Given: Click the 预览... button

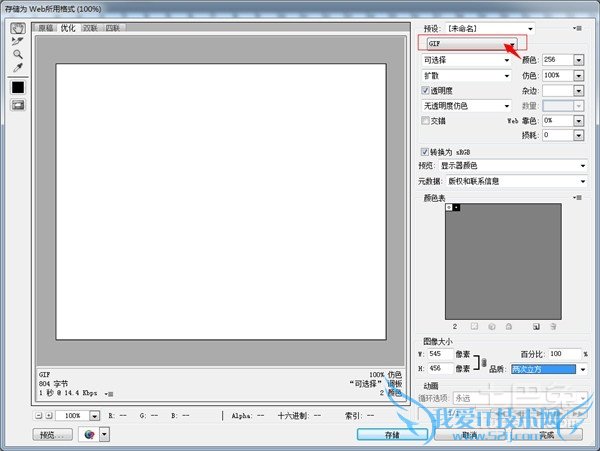Looking at the screenshot, I should 52,435.
